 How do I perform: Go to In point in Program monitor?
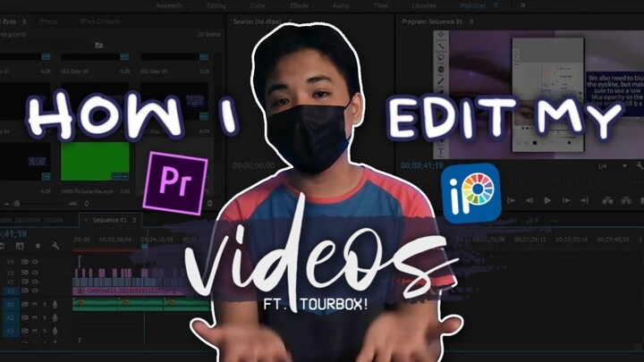(x=512, y=200)
